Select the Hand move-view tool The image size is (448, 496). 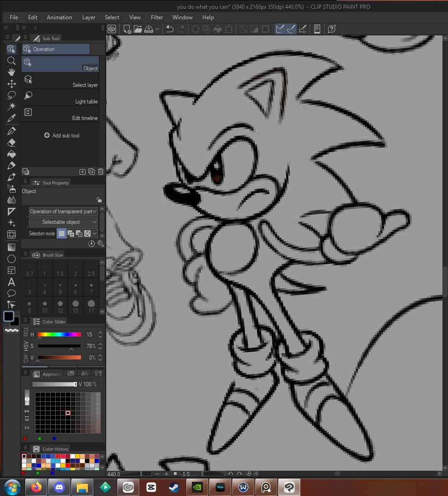11,72
